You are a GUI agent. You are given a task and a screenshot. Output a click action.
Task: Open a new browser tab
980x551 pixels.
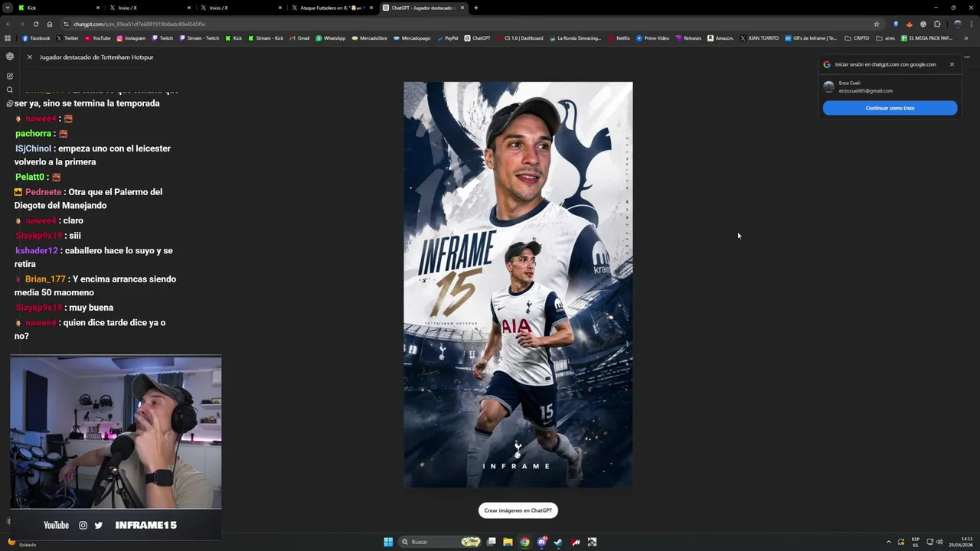(476, 8)
